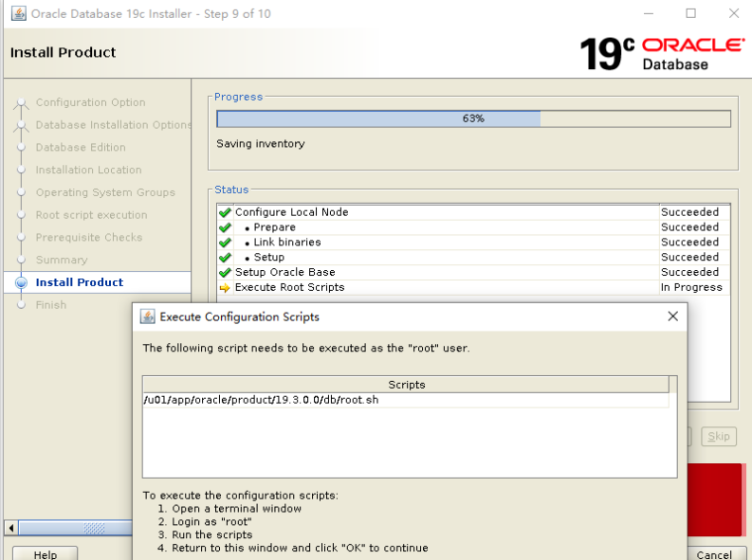Select Installation Location step
The image size is (752, 560).
89,170
